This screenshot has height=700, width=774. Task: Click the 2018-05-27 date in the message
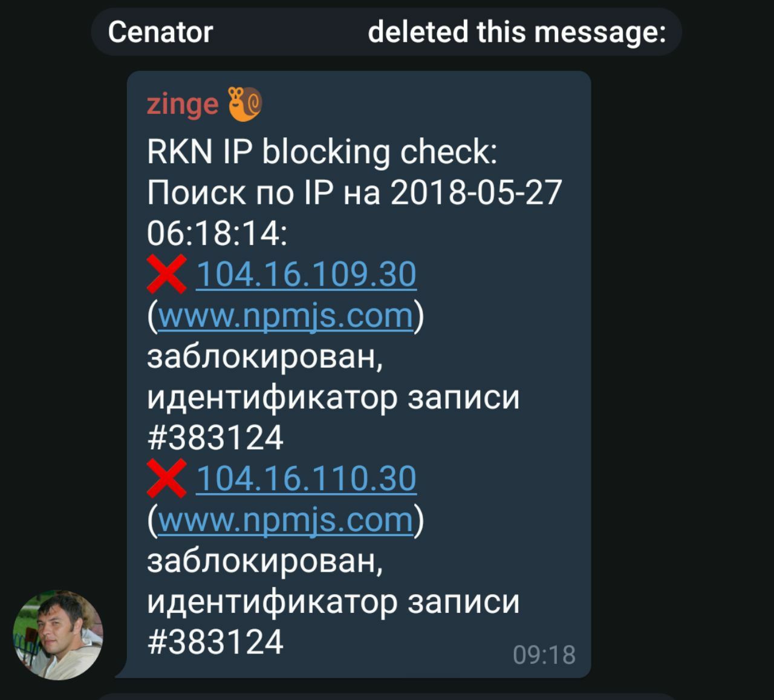point(476,193)
